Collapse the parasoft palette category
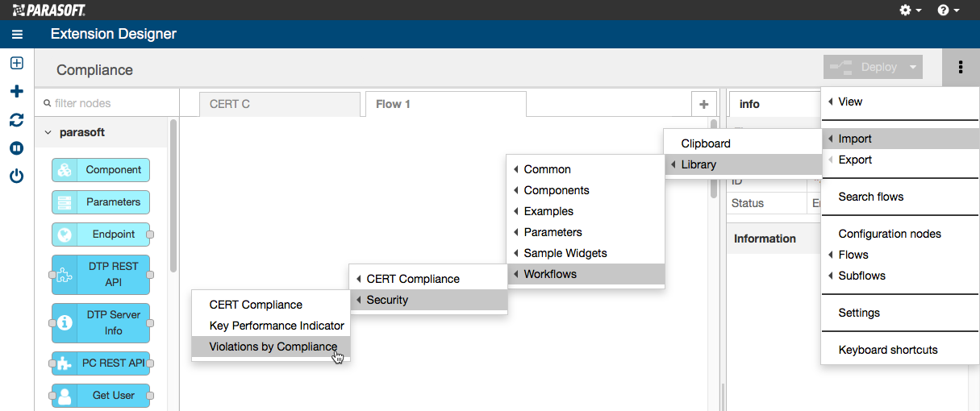The width and height of the screenshot is (980, 411). pyautogui.click(x=48, y=132)
